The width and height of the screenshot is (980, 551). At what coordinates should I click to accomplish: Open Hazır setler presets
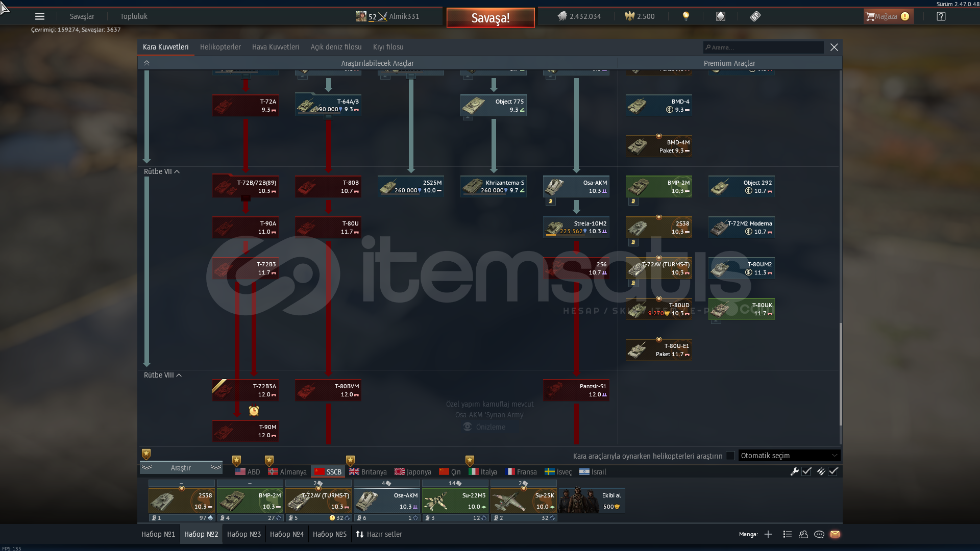379,534
